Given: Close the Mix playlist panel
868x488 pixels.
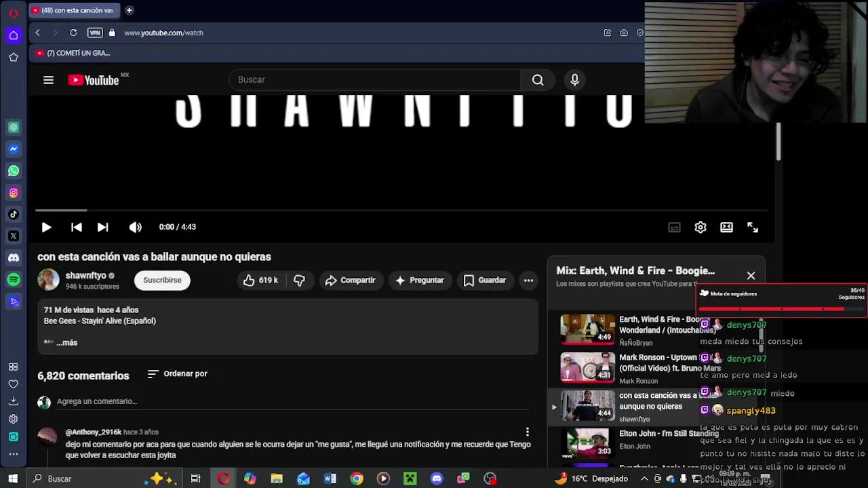Looking at the screenshot, I should tap(751, 276).
